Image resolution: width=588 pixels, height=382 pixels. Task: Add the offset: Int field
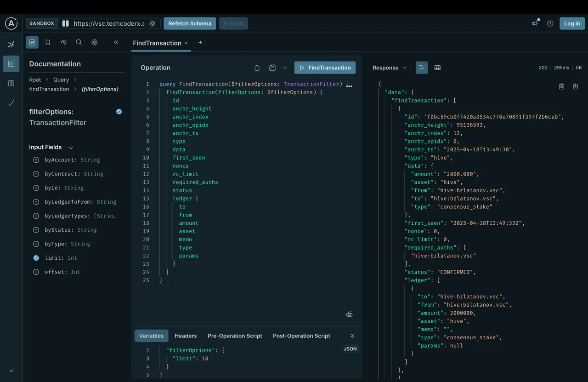pos(36,272)
